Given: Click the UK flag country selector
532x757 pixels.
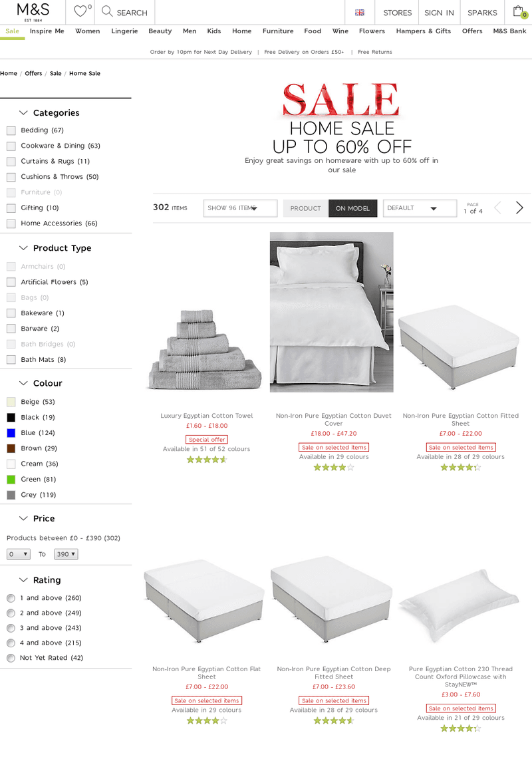Looking at the screenshot, I should tap(360, 13).
